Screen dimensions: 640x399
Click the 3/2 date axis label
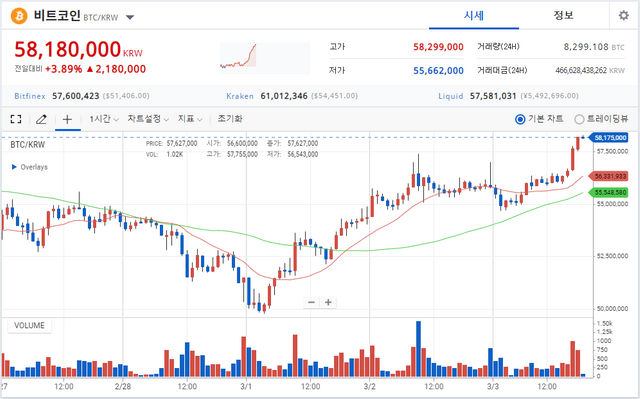(369, 386)
